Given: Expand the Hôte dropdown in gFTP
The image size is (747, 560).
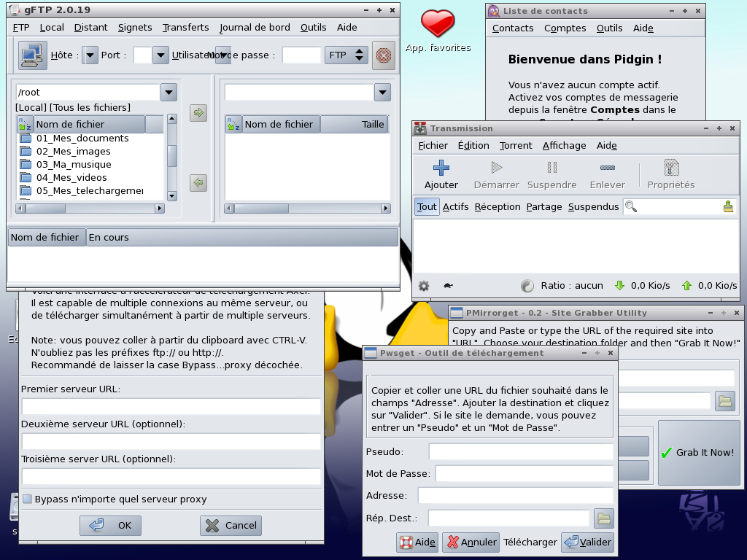Looking at the screenshot, I should 90,55.
